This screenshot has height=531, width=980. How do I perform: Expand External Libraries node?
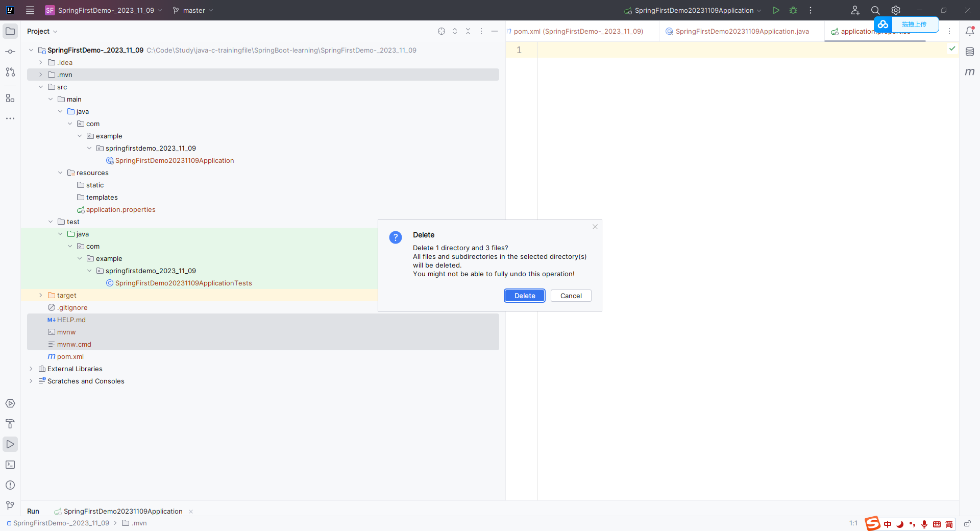(x=31, y=369)
